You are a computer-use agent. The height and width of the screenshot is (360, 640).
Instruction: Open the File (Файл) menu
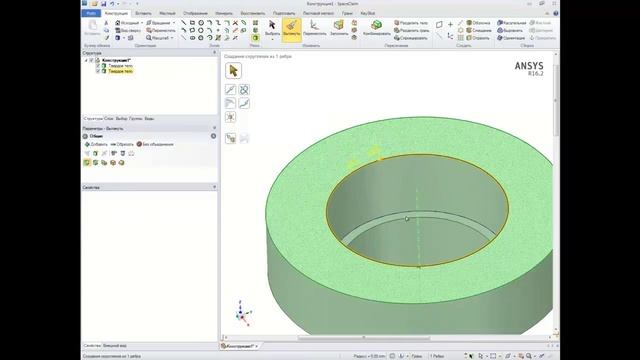click(91, 13)
